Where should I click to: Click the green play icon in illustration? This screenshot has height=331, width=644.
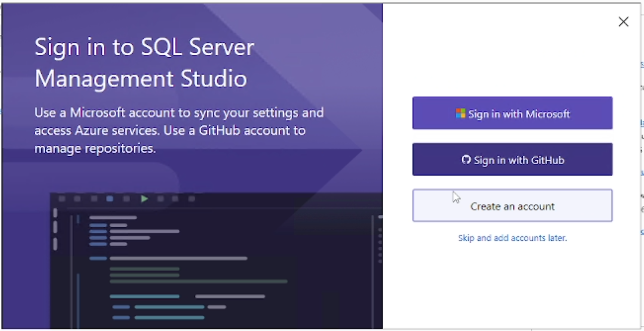point(144,198)
